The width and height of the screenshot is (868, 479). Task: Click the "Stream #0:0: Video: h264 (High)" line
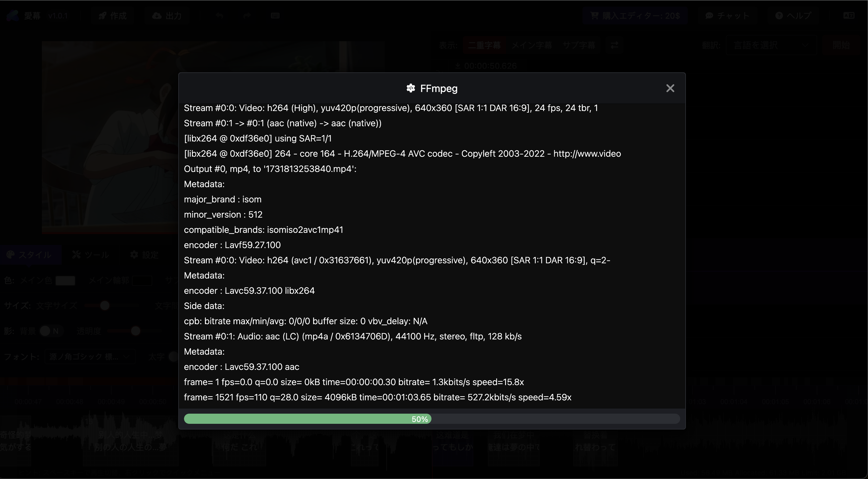click(x=391, y=108)
